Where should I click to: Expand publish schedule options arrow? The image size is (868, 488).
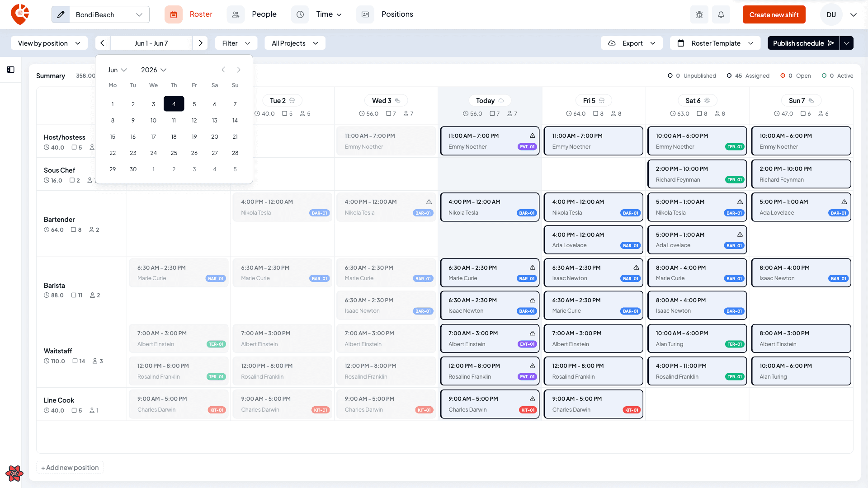point(847,43)
